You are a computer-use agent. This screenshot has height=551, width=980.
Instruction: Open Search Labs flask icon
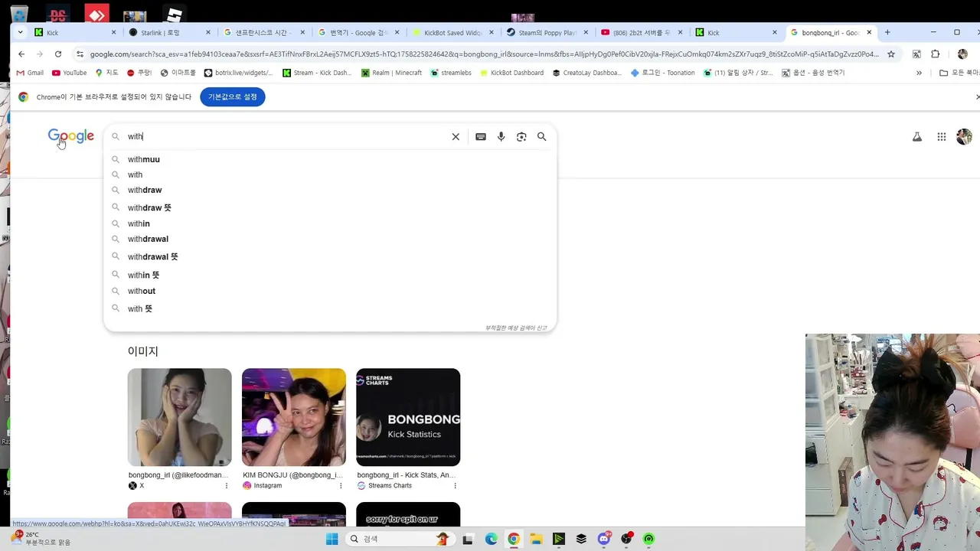pyautogui.click(x=917, y=137)
